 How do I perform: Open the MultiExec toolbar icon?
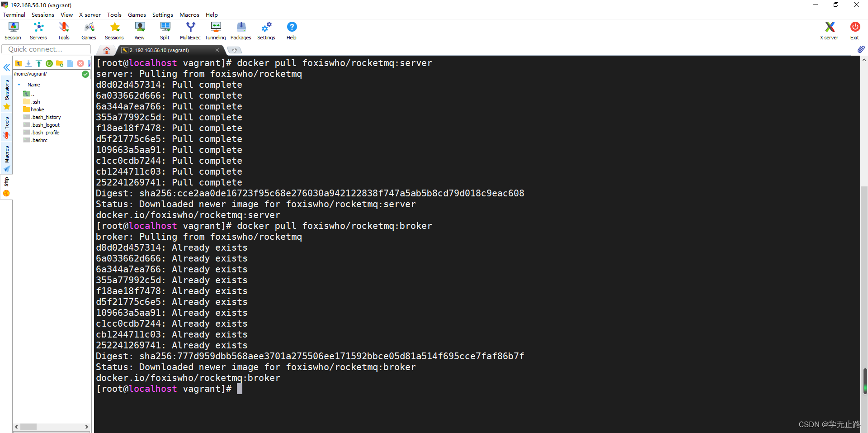click(190, 31)
